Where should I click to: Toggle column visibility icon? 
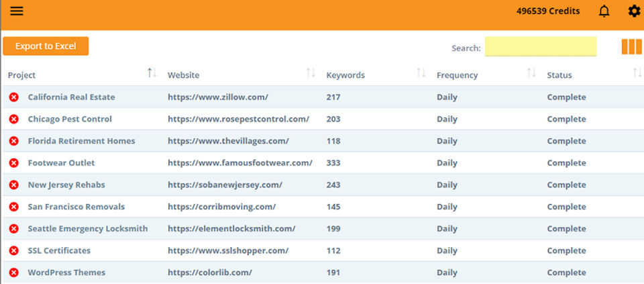tap(632, 47)
